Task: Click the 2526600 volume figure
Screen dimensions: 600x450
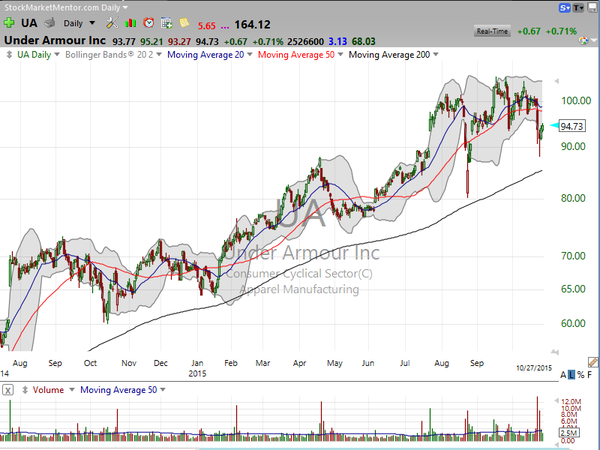Action: pyautogui.click(x=305, y=41)
